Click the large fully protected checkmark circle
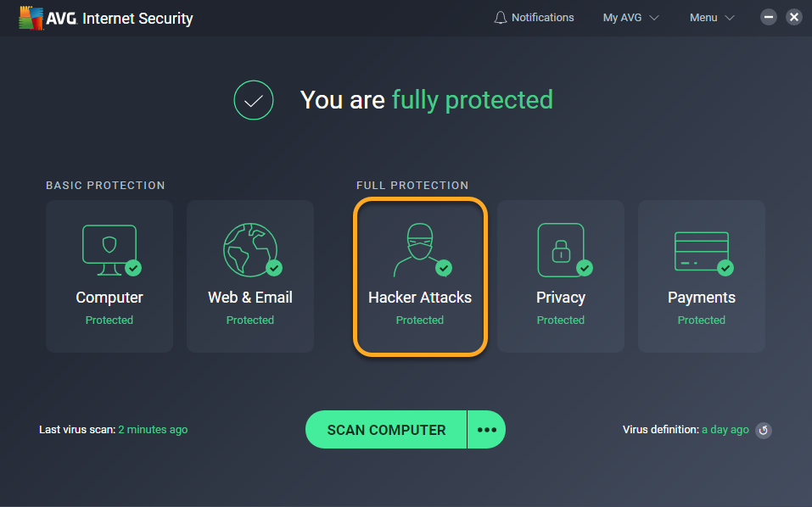 (x=253, y=100)
